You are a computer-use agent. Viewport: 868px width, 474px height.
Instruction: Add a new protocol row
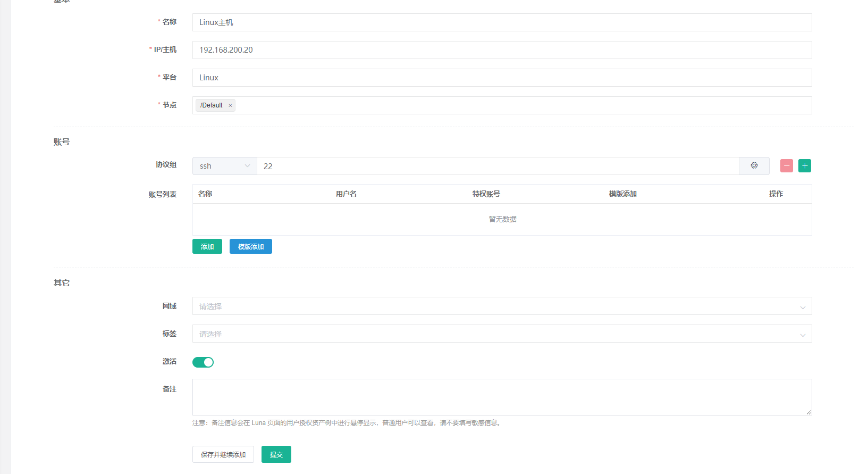coord(805,166)
